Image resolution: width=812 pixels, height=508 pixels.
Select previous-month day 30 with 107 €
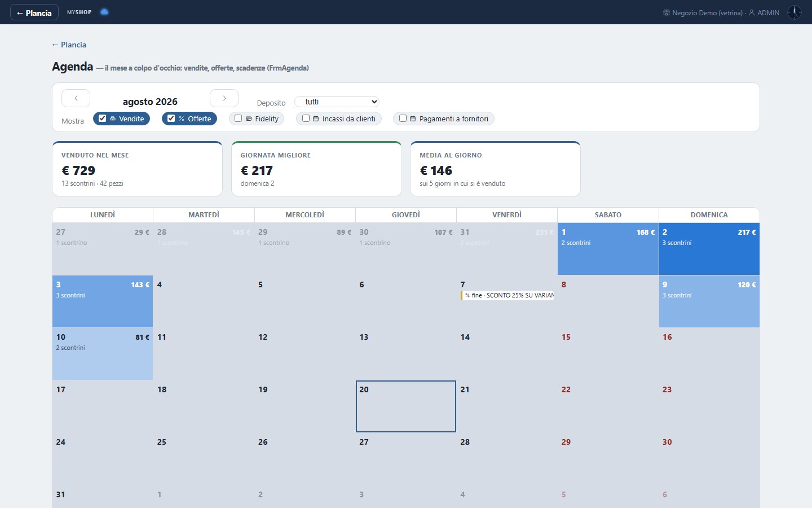click(x=406, y=249)
